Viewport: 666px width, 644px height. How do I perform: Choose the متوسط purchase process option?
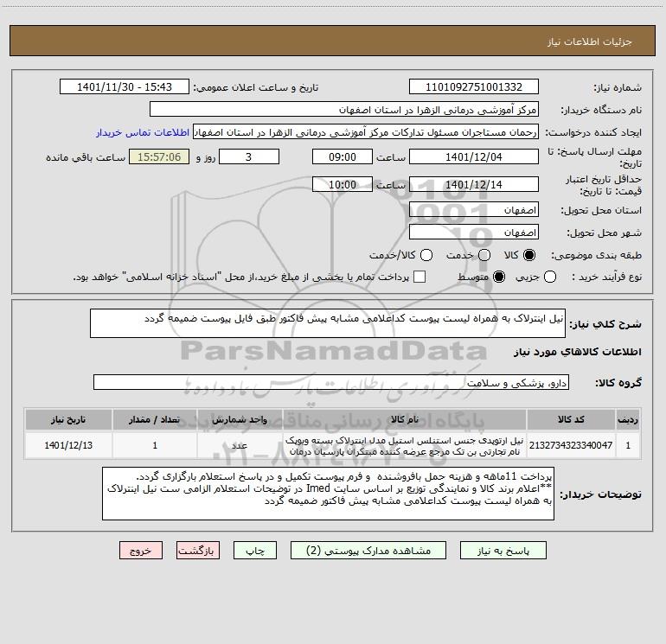(x=499, y=277)
